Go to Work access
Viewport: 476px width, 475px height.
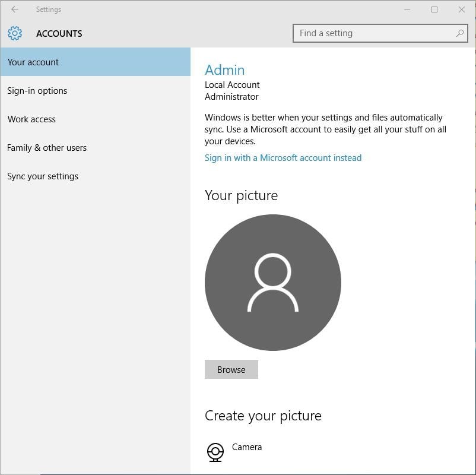[96, 119]
